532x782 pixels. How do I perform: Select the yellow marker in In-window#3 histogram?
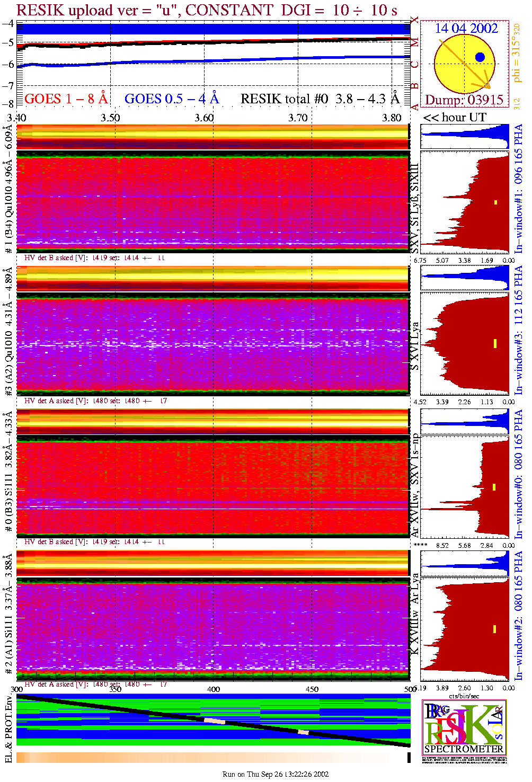point(495,343)
